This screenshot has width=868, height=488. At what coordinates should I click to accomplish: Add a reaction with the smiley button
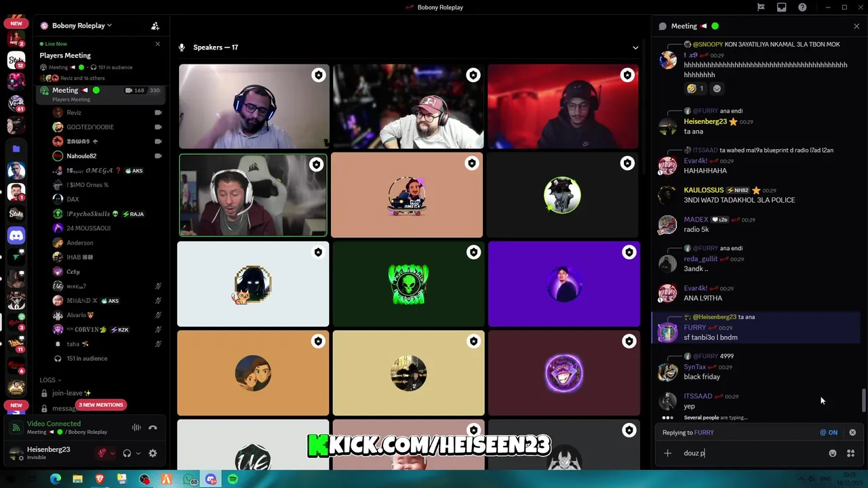coord(717,88)
